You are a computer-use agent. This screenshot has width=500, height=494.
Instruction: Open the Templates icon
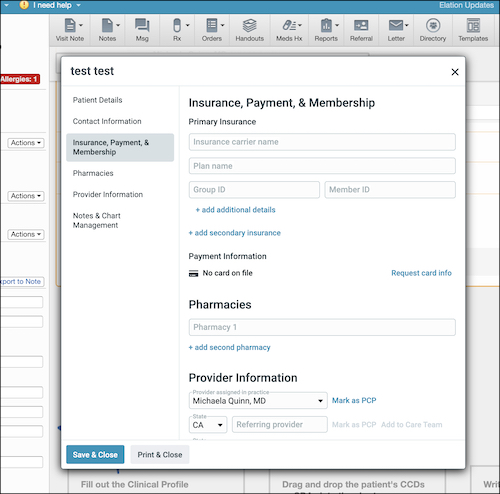(x=473, y=25)
